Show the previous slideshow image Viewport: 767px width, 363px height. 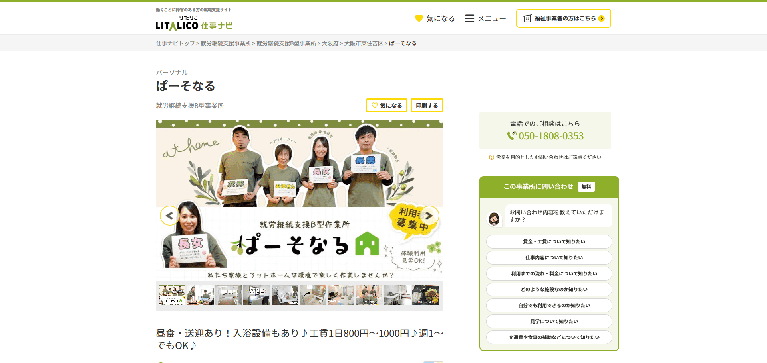(170, 215)
